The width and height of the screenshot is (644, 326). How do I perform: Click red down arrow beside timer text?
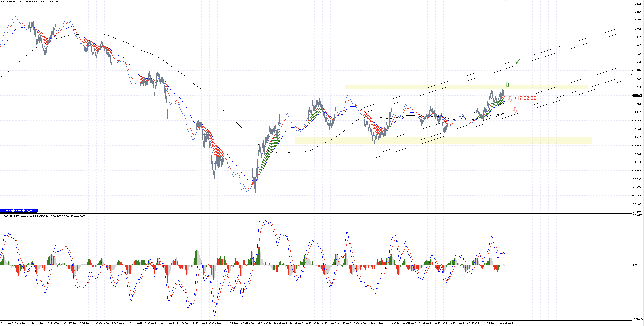tap(510, 98)
